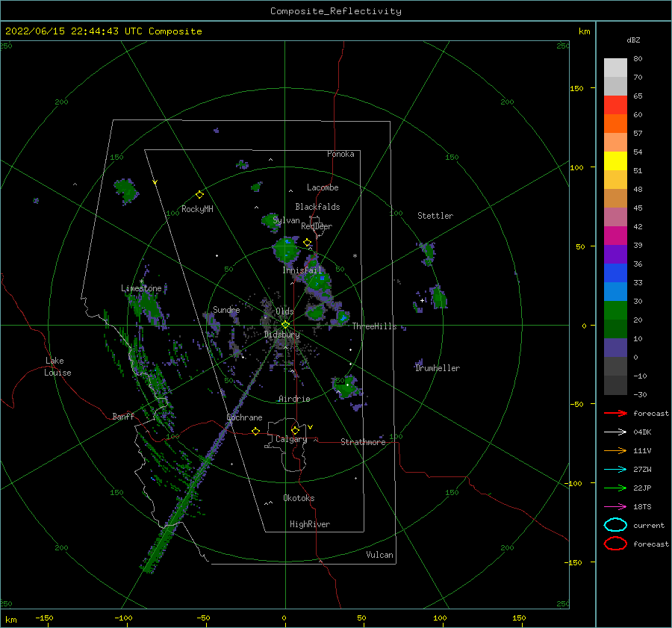Select the yellow diamond marker below Cochrane

click(255, 431)
